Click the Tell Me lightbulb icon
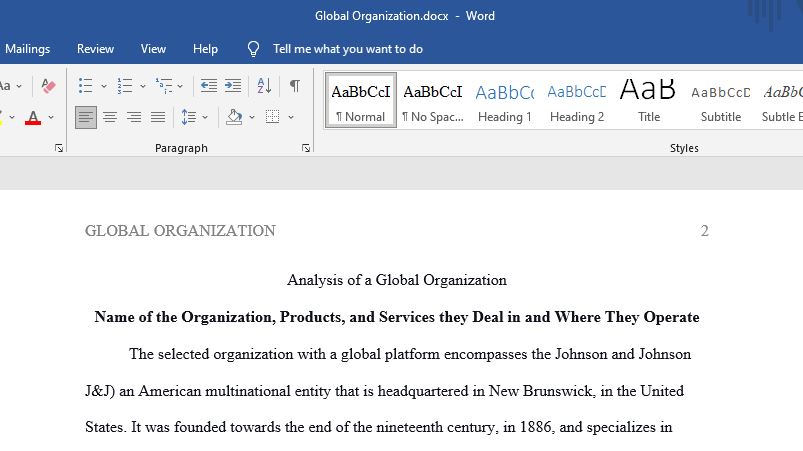 253,49
